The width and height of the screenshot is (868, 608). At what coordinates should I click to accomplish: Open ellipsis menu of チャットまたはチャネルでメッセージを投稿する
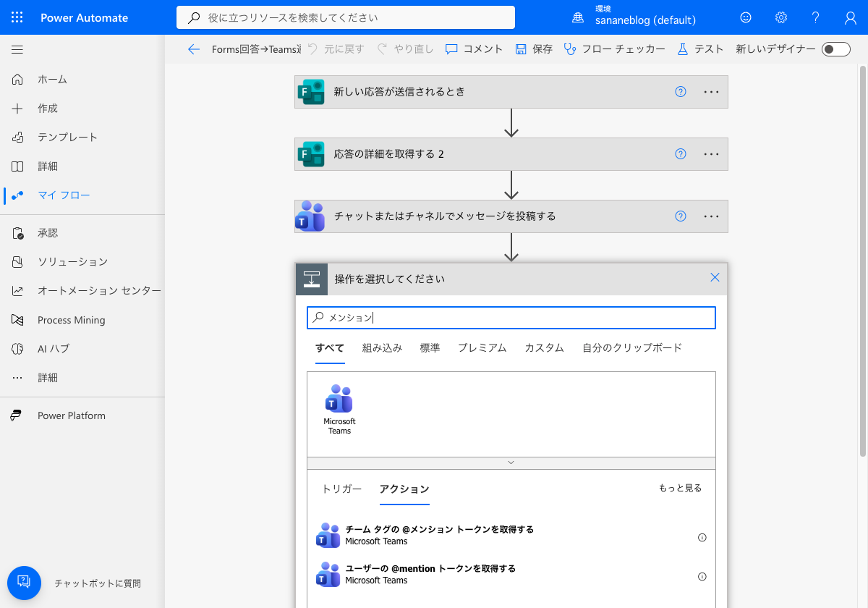tap(712, 216)
